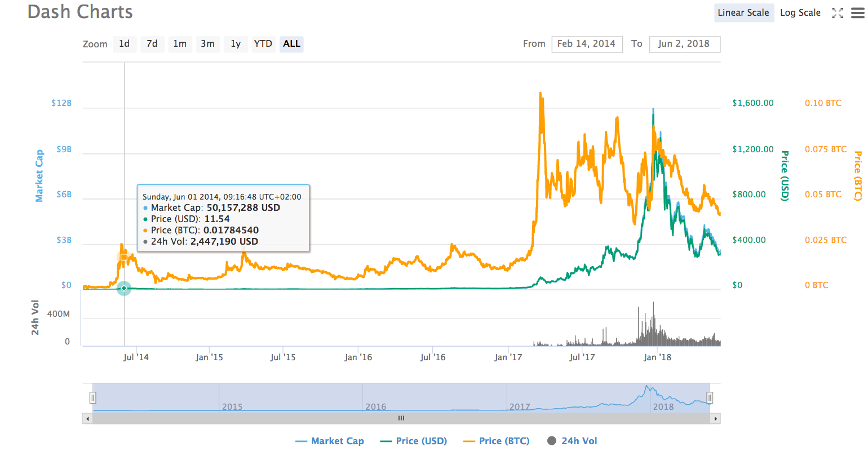Grab the right navigator range handle

coord(710,398)
